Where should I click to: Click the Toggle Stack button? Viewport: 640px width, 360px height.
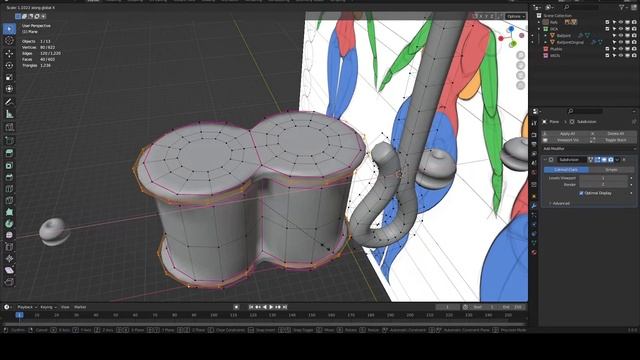pos(613,140)
